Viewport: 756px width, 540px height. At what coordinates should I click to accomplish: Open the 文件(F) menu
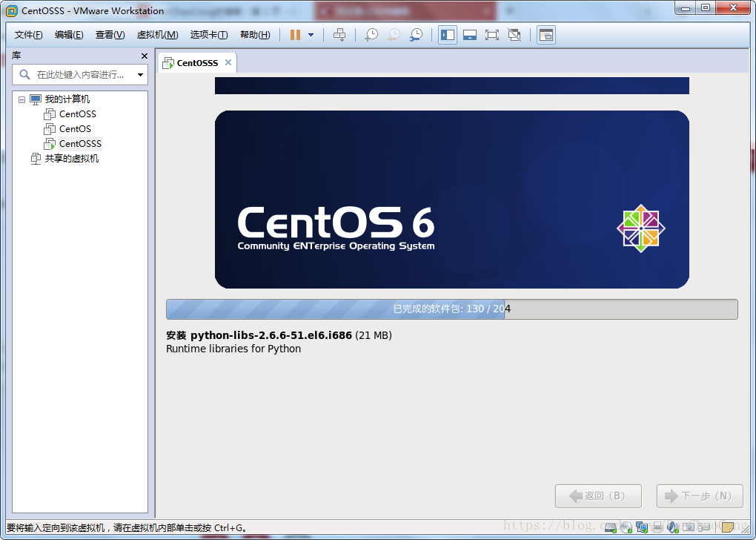28,35
